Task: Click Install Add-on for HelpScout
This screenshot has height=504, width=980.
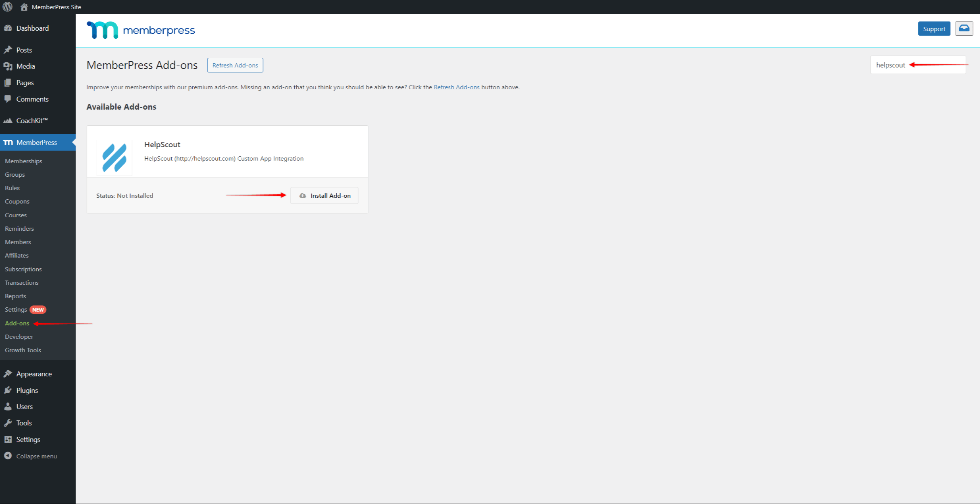Action: pos(325,195)
